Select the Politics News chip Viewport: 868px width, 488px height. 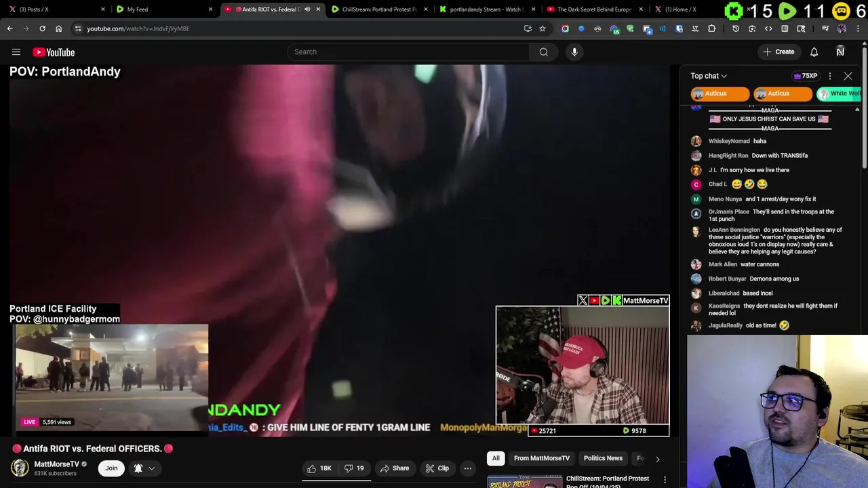603,459
